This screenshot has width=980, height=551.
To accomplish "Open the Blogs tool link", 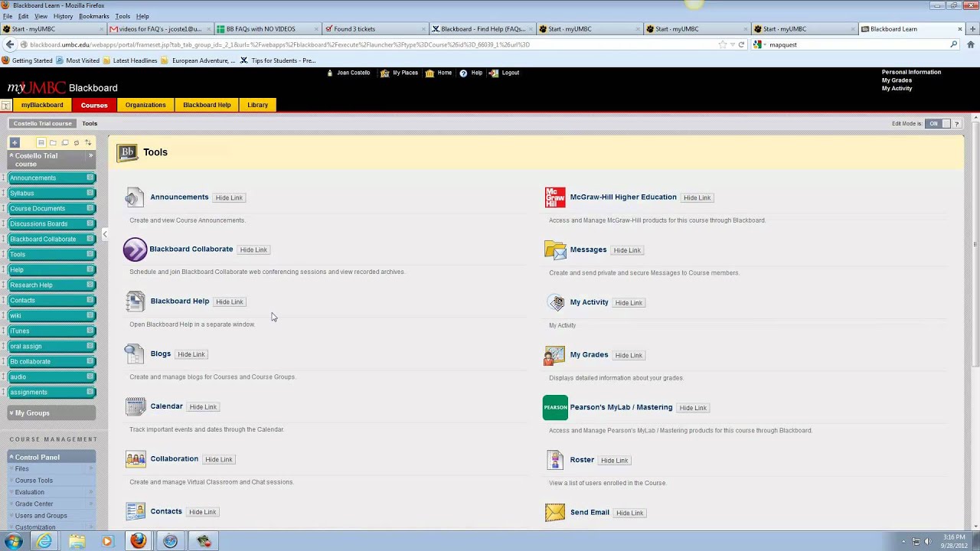I will pos(161,354).
